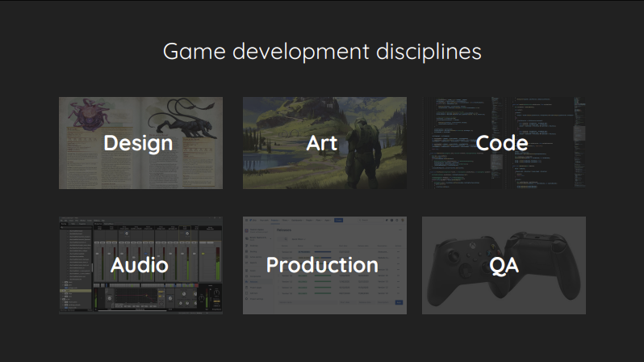Click the 'Game development disciplines' title text

(322, 52)
